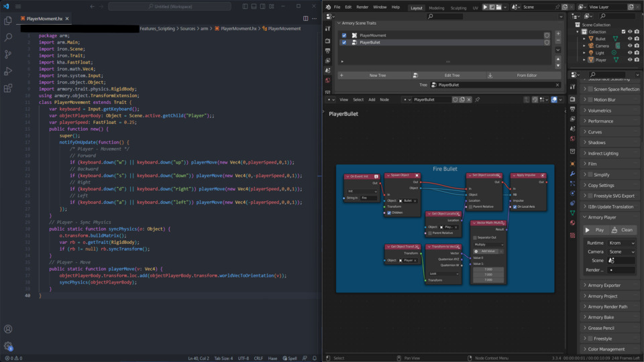Open the Multiply operation dropdown
This screenshot has height=362, width=644.
click(x=488, y=245)
